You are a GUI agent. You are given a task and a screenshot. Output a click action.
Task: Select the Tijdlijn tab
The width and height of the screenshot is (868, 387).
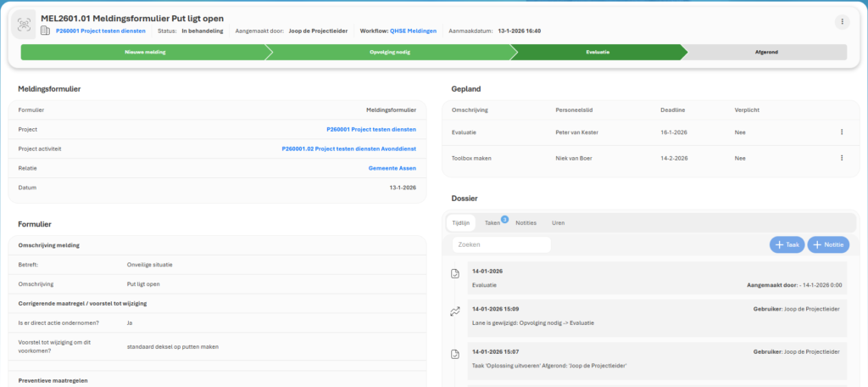pyautogui.click(x=461, y=222)
